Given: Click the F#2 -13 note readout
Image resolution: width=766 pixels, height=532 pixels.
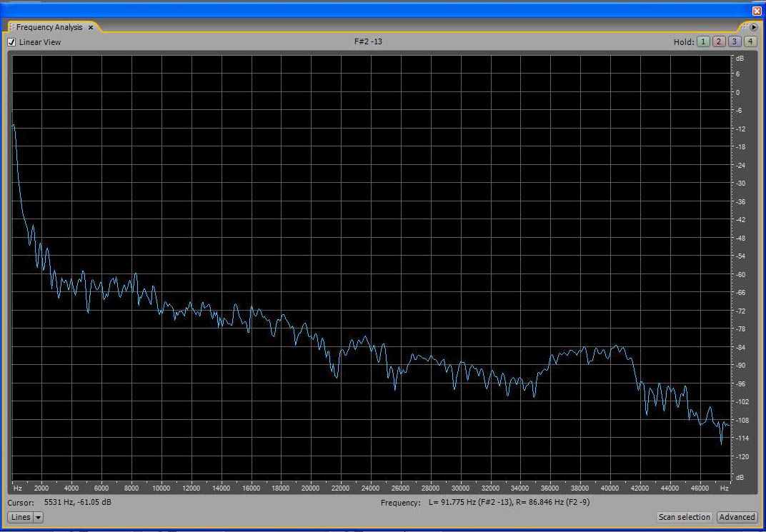Looking at the screenshot, I should [368, 41].
